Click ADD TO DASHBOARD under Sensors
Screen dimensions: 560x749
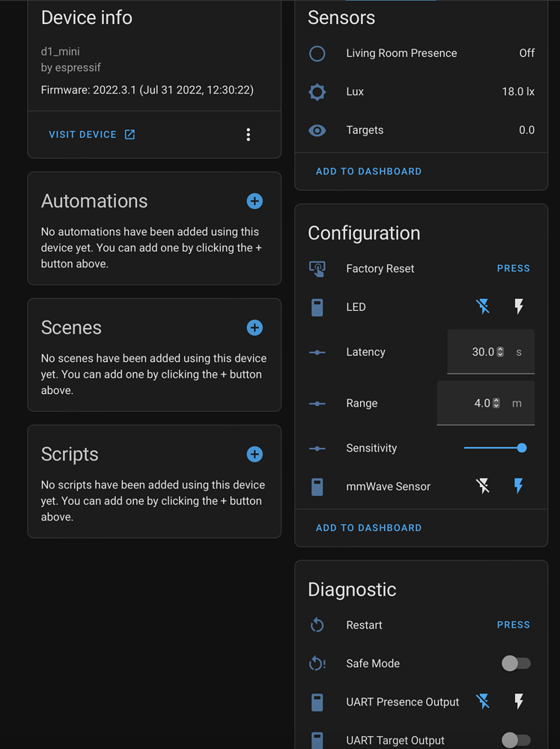[368, 171]
